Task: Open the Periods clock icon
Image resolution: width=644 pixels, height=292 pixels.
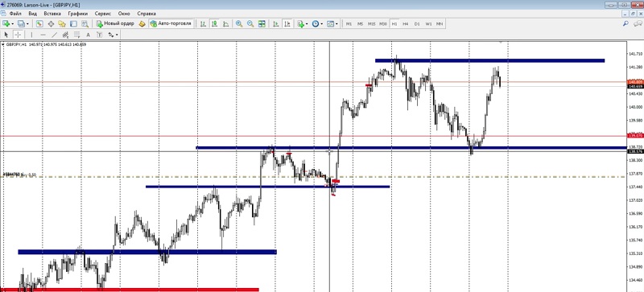Action: tap(315, 24)
